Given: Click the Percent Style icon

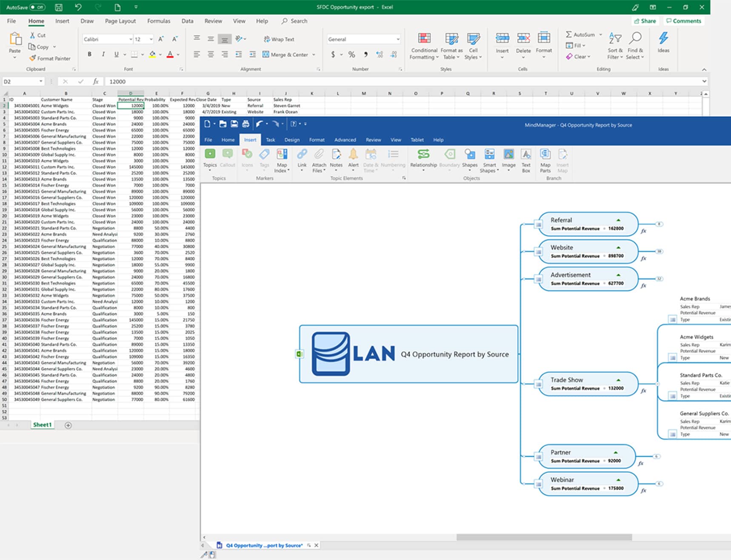Looking at the screenshot, I should (x=351, y=54).
